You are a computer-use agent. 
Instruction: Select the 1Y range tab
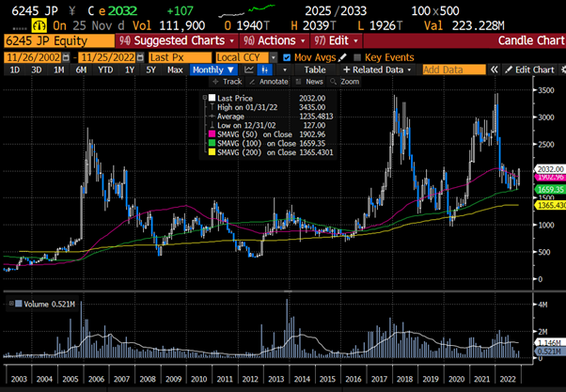pos(129,70)
